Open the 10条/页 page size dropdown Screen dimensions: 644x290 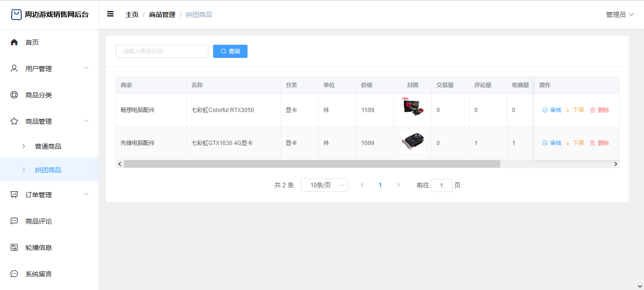324,185
